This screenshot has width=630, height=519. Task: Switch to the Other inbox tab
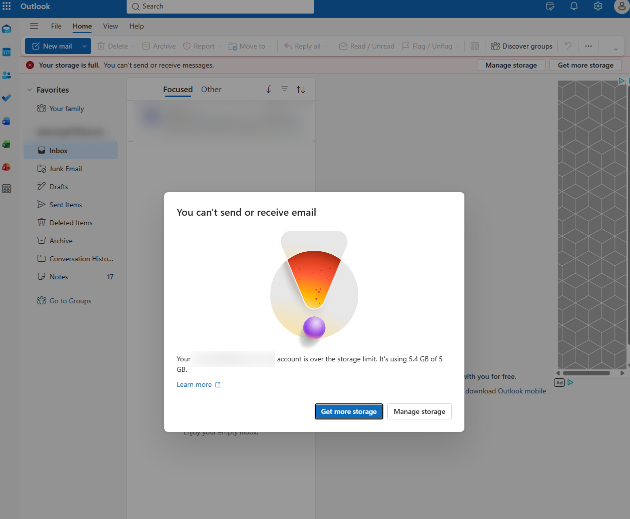pos(211,89)
